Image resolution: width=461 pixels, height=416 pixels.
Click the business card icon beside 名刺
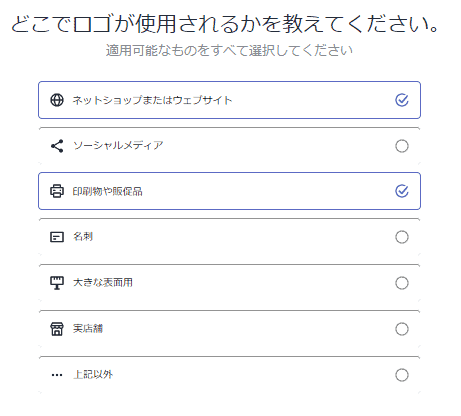pos(57,237)
